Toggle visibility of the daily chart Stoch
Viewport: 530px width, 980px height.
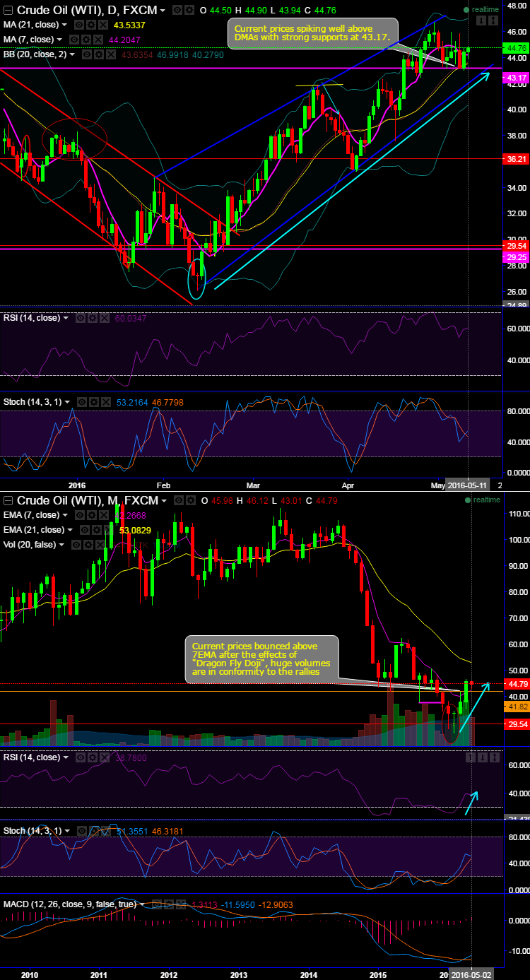click(x=82, y=402)
